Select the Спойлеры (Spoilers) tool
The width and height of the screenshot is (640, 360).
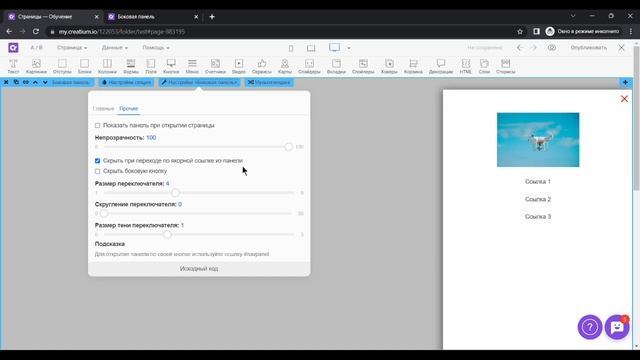[363, 66]
